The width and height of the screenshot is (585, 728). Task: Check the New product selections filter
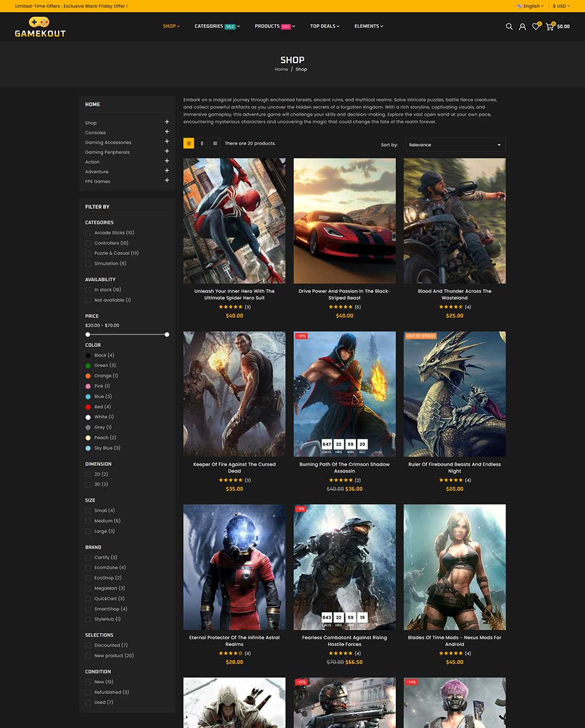click(88, 656)
